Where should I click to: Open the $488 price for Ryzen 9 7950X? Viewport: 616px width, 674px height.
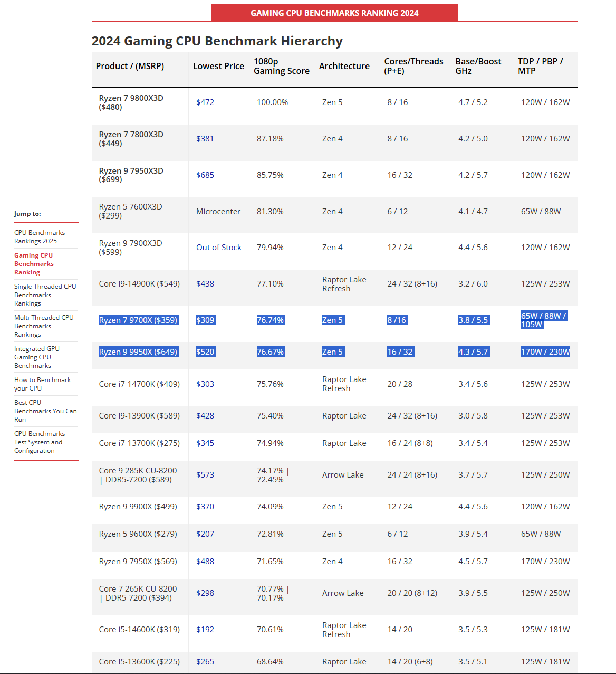point(205,562)
